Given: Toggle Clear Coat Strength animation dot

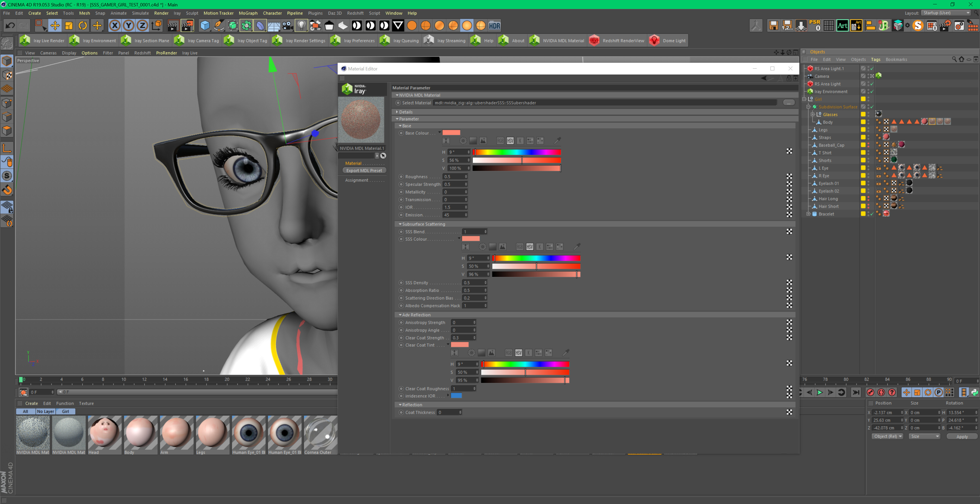Looking at the screenshot, I should (x=401, y=337).
